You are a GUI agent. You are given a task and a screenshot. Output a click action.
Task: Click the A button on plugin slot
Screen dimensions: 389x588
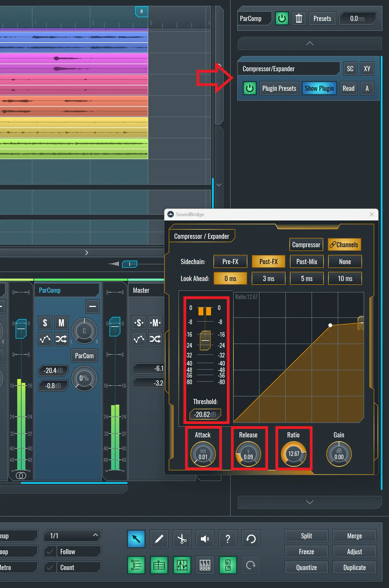[367, 88]
